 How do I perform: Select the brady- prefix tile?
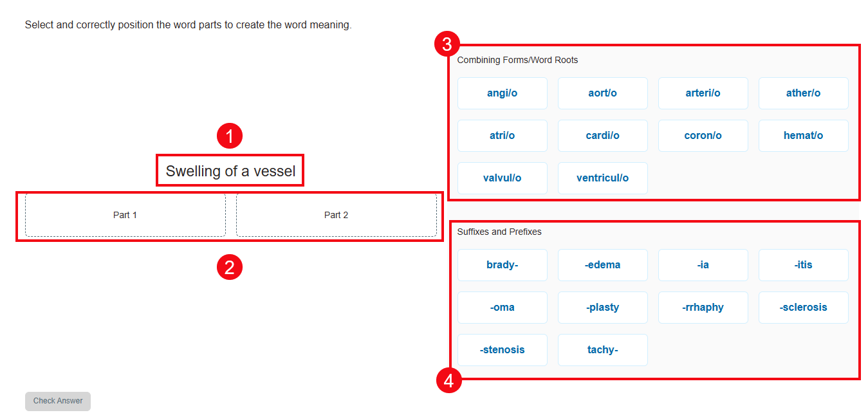click(x=502, y=265)
